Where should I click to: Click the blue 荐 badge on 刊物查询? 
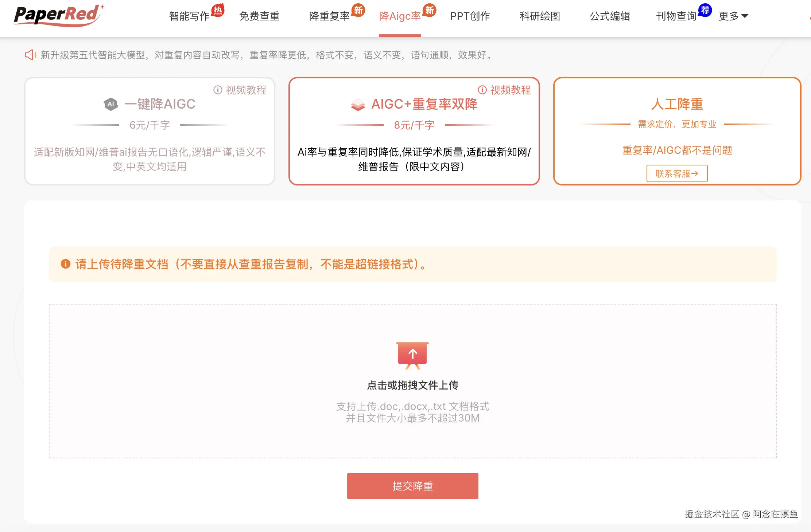tap(705, 10)
